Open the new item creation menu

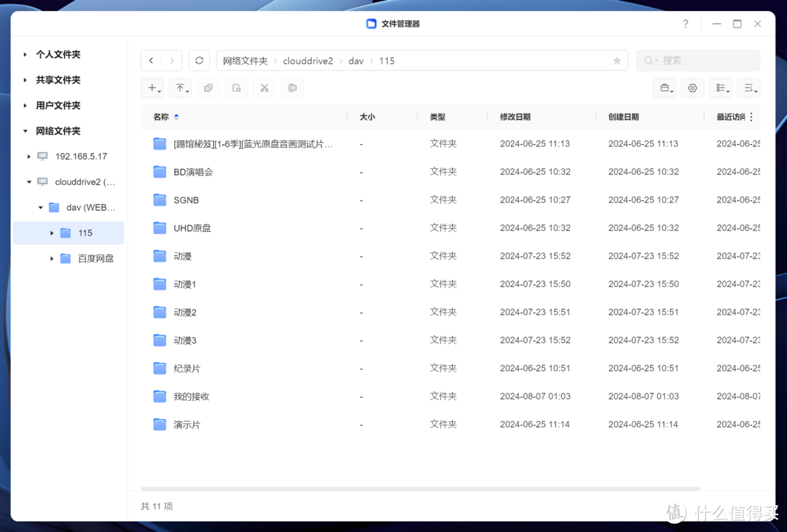tap(153, 87)
